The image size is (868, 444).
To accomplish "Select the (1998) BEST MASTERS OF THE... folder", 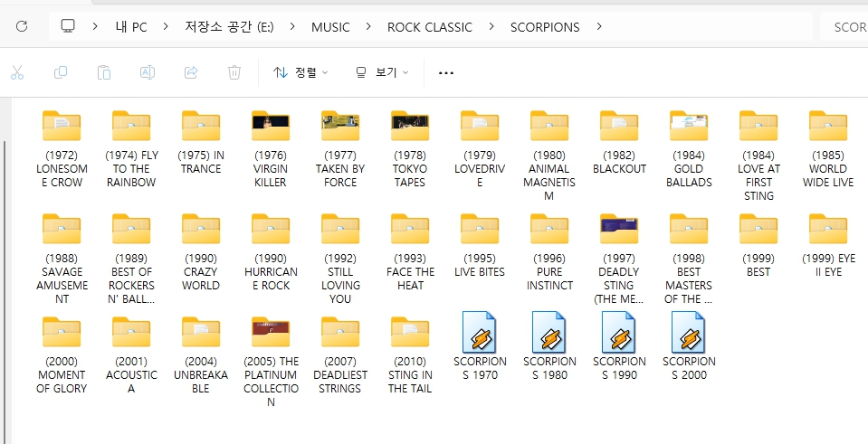I will [689, 259].
